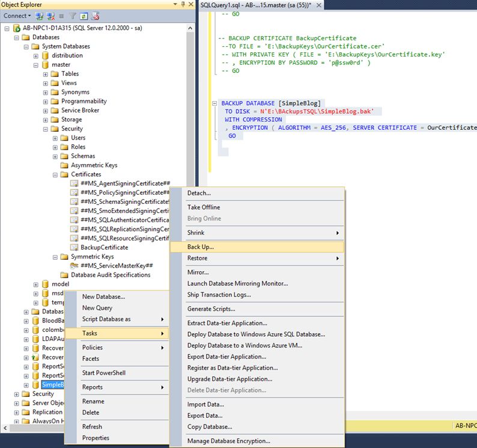Click the ##MS_ServiceMasterKey## key icon
This screenshot has height=448, width=477.
74,266
